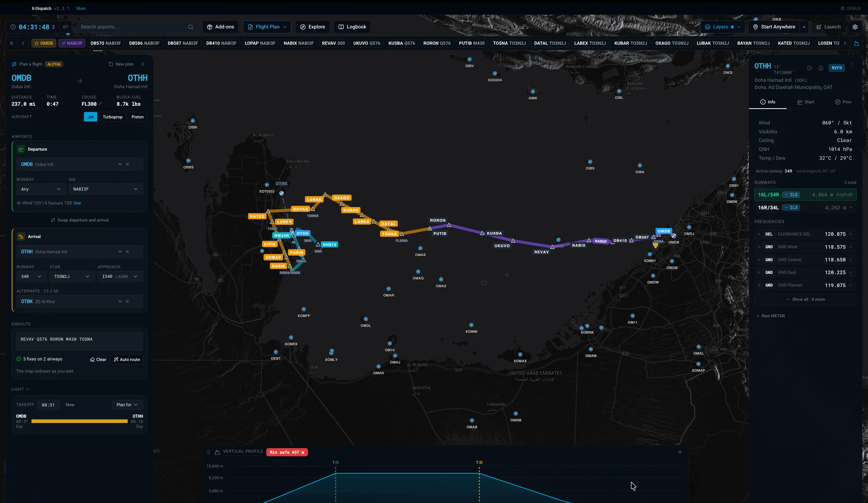Click T/C marker on vertical profile
Viewport: 868px width, 503px height.
[336, 462]
